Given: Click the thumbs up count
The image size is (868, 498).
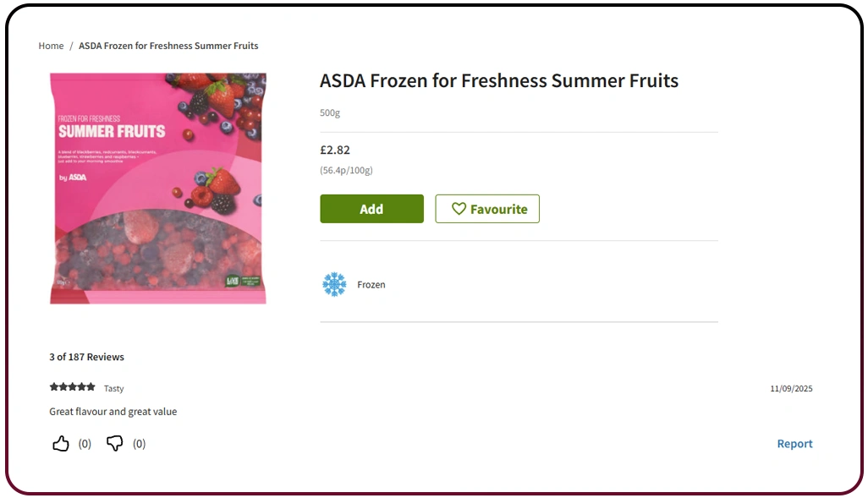Looking at the screenshot, I should pyautogui.click(x=85, y=444).
